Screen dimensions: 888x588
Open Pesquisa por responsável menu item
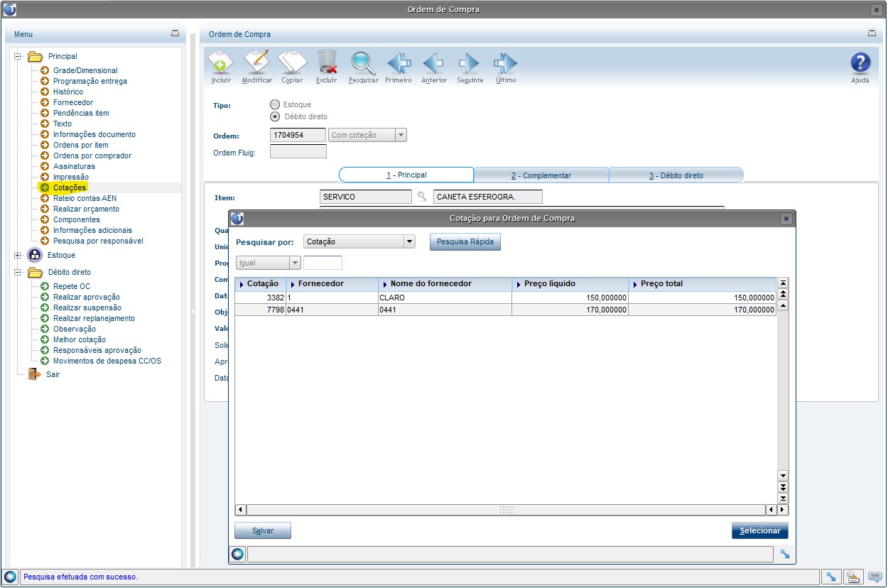(x=98, y=241)
